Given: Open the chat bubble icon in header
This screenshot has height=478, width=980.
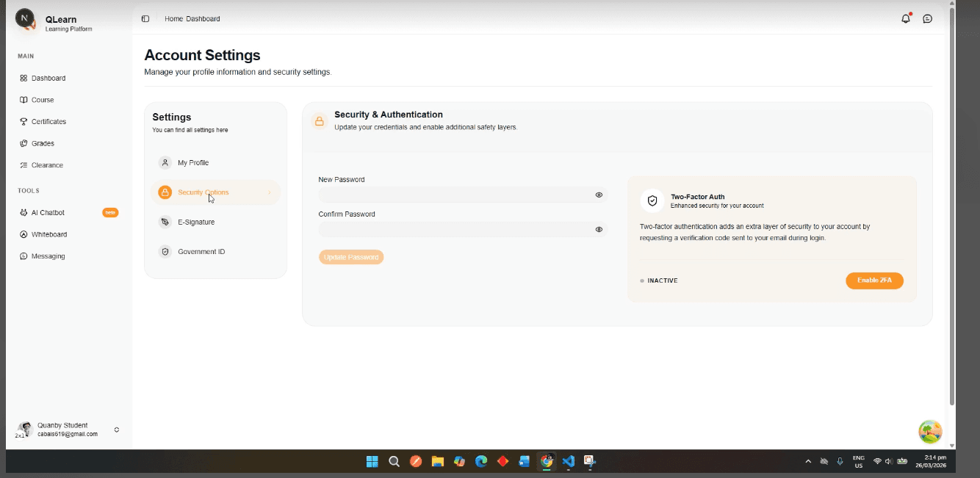Looking at the screenshot, I should point(928,18).
